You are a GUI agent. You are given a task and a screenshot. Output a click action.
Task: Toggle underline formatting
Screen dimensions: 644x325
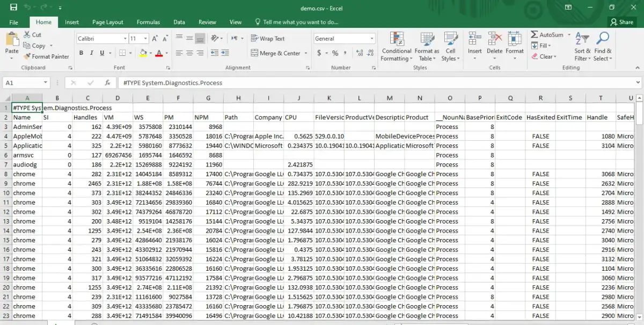pos(101,53)
